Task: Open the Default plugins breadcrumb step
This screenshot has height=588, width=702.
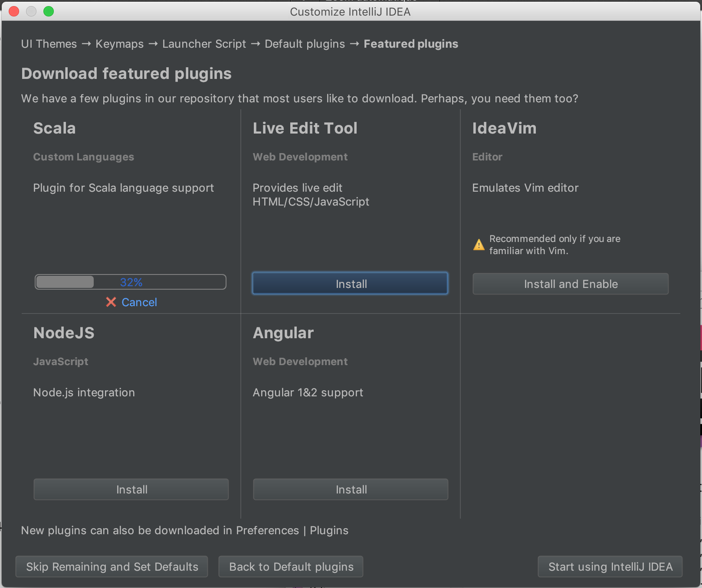Action: coord(305,44)
